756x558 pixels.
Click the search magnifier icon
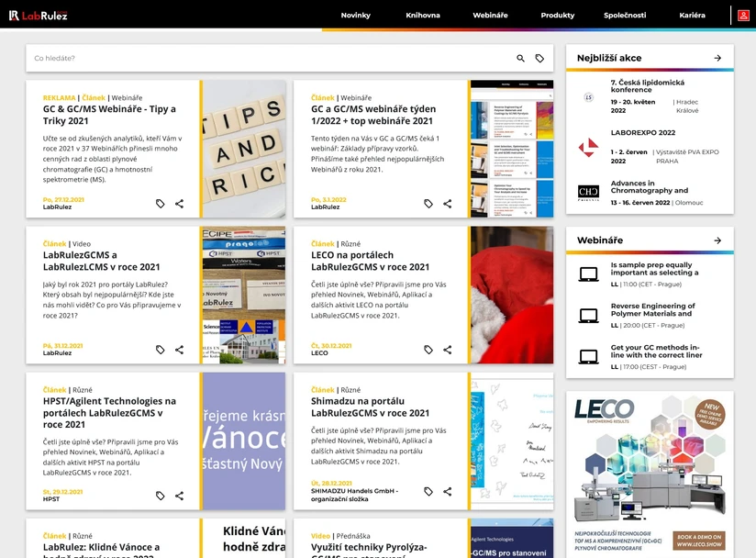tap(521, 59)
